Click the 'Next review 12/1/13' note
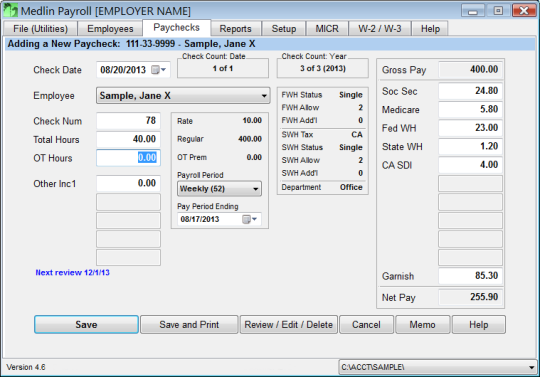 [73, 273]
